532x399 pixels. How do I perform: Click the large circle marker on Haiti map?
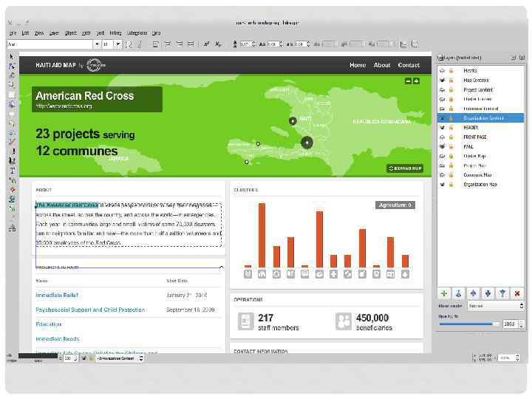tap(307, 143)
